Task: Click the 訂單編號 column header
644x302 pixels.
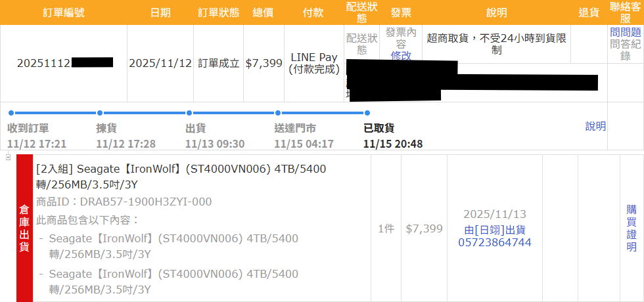Action: click(63, 13)
